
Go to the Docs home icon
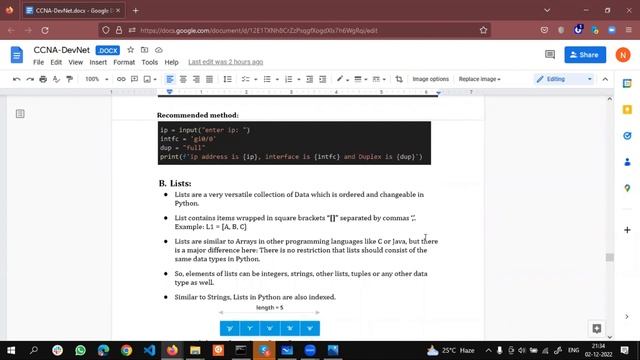[17, 55]
